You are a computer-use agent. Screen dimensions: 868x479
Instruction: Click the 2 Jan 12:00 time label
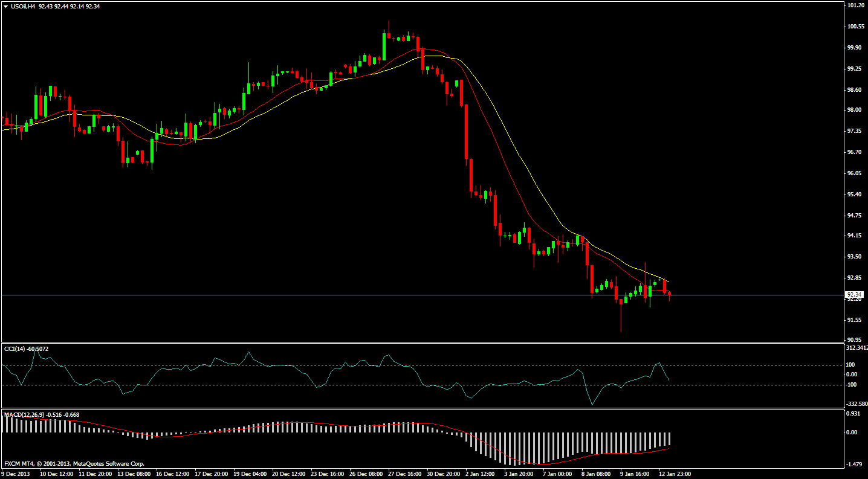coord(481,474)
